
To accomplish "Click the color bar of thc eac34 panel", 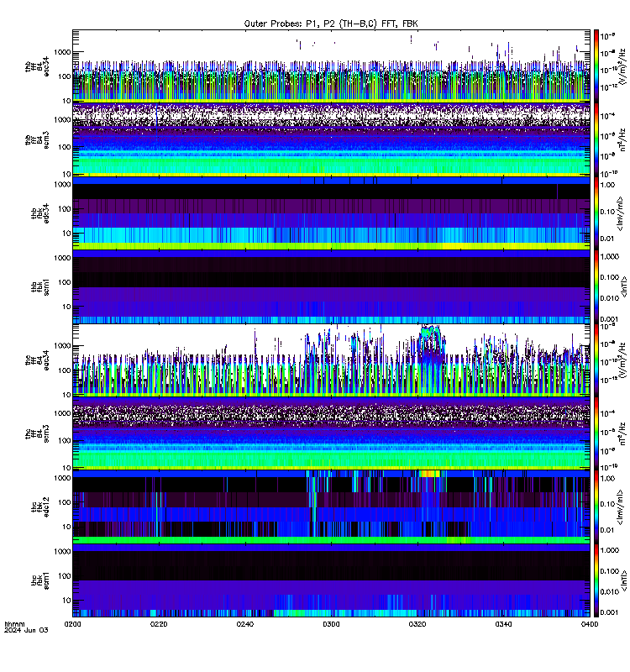I will click(596, 360).
